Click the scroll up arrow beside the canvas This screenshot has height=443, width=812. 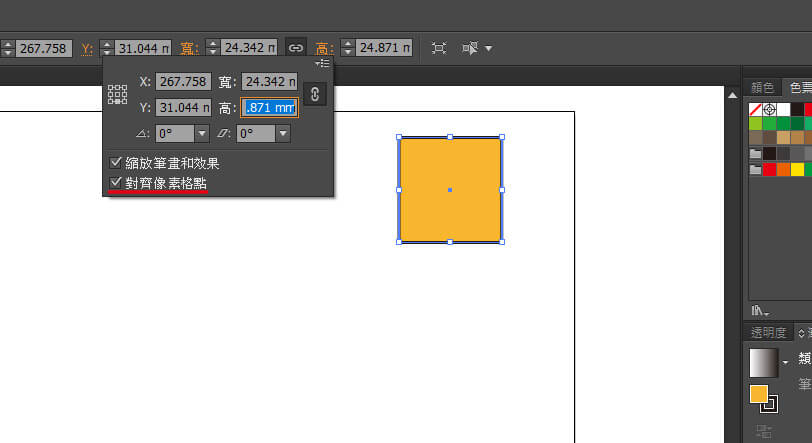click(732, 95)
